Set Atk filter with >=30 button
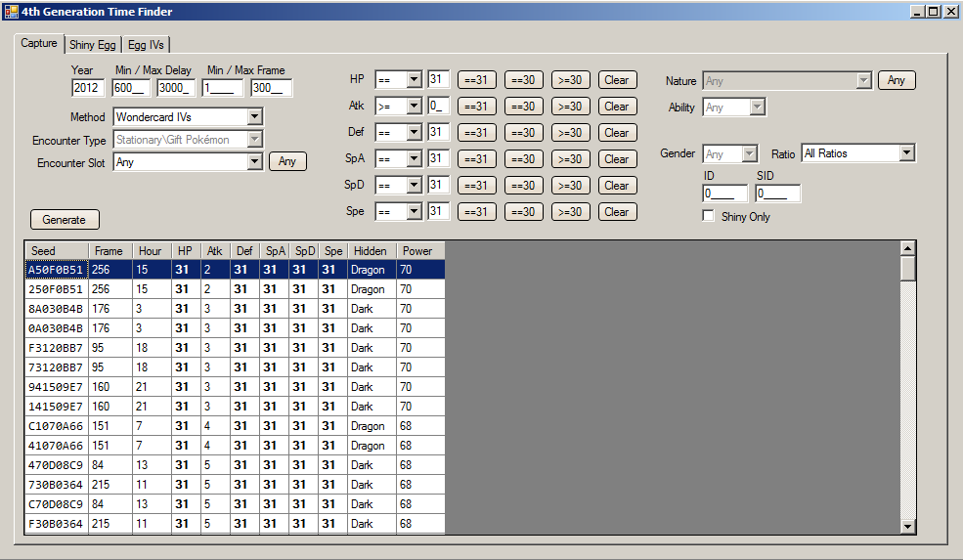Screen dimensions: 963x560 (570, 107)
